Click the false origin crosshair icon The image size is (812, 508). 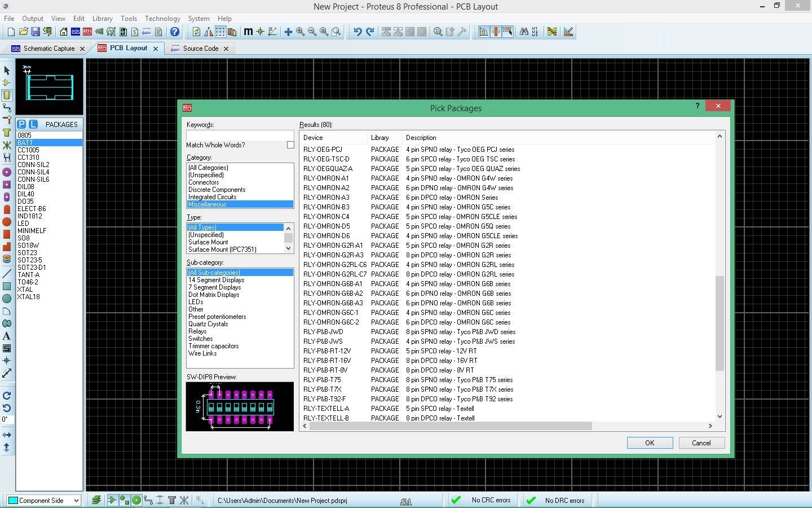pos(260,32)
